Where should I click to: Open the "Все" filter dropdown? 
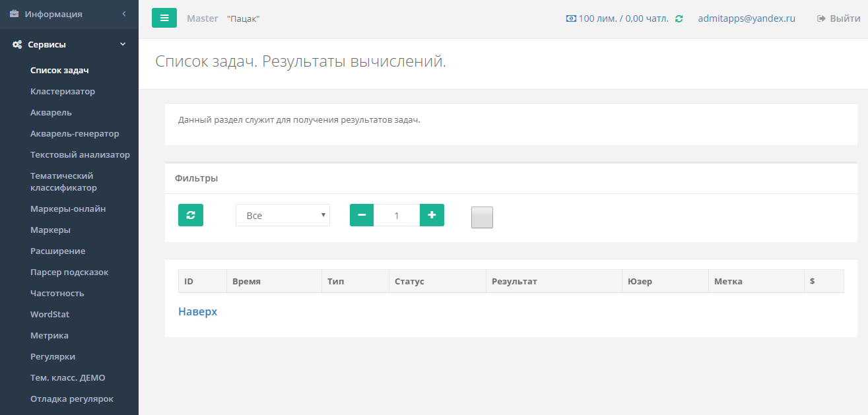point(283,215)
